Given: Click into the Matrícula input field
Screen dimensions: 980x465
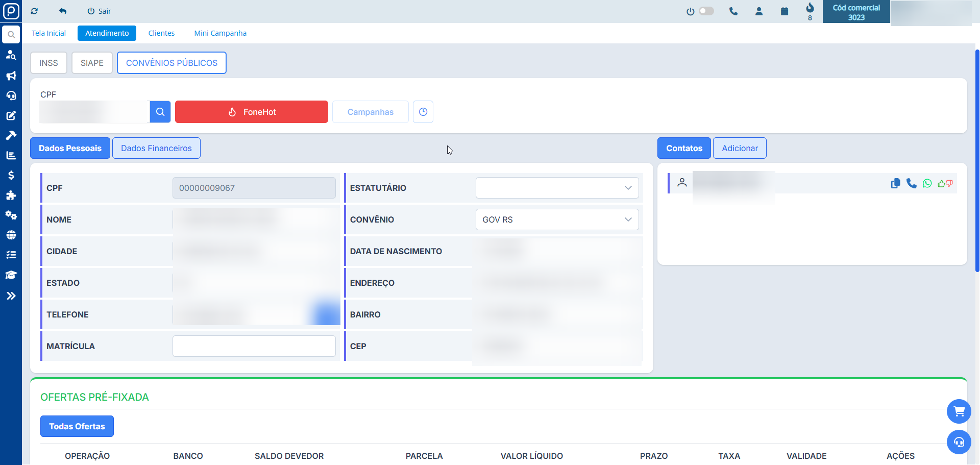Looking at the screenshot, I should click(x=254, y=346).
